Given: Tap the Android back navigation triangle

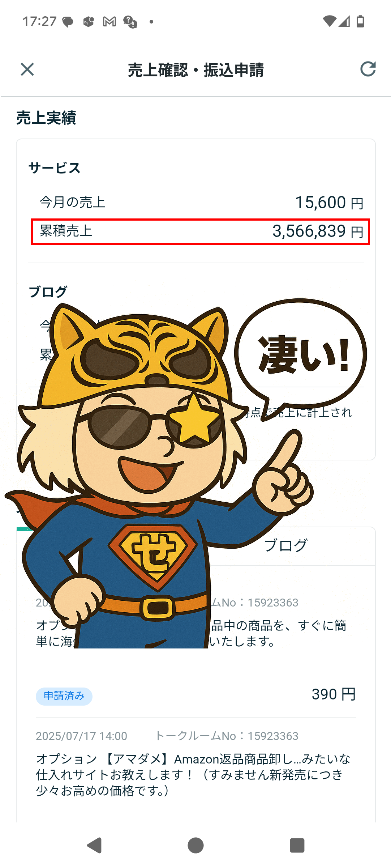Looking at the screenshot, I should click(95, 846).
